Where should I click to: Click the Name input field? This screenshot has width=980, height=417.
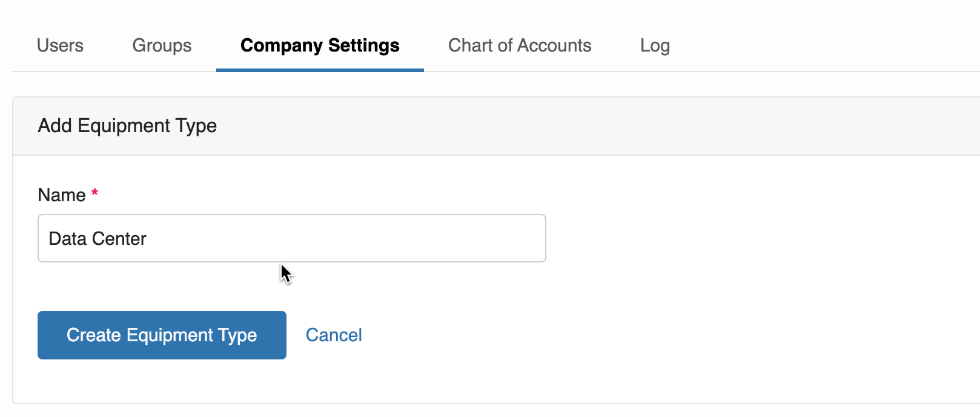[x=291, y=238]
